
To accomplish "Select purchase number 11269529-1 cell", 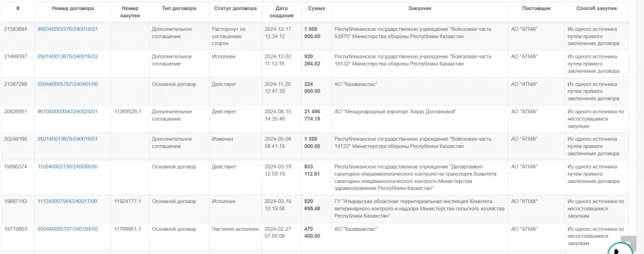I will (x=128, y=111).
